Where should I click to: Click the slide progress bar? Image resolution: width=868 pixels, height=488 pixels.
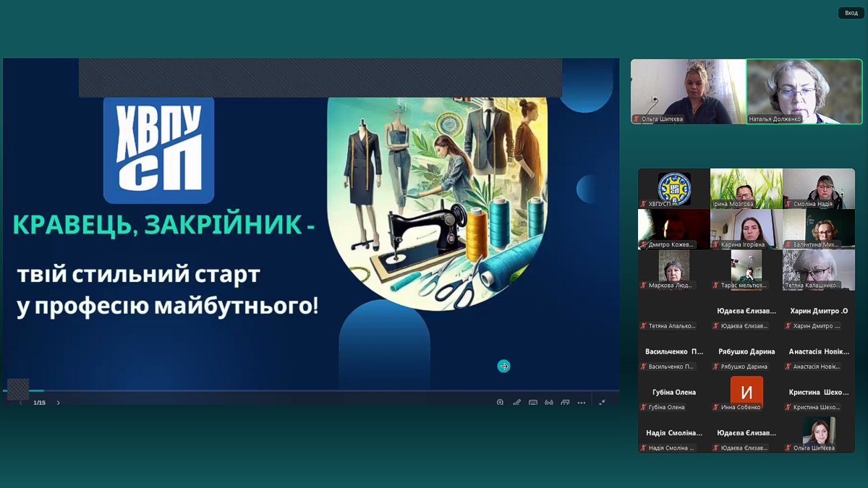tap(311, 391)
